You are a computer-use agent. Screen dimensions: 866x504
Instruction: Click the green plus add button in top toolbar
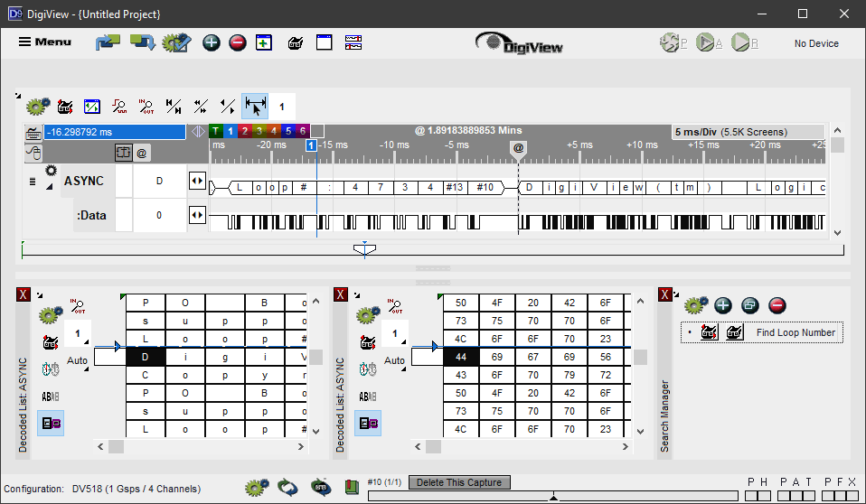coord(212,42)
